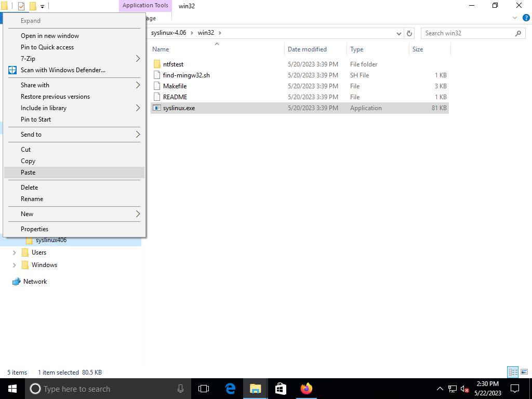Open the address bar history dropdown
Viewport: 532px width, 399px height.
point(398,33)
